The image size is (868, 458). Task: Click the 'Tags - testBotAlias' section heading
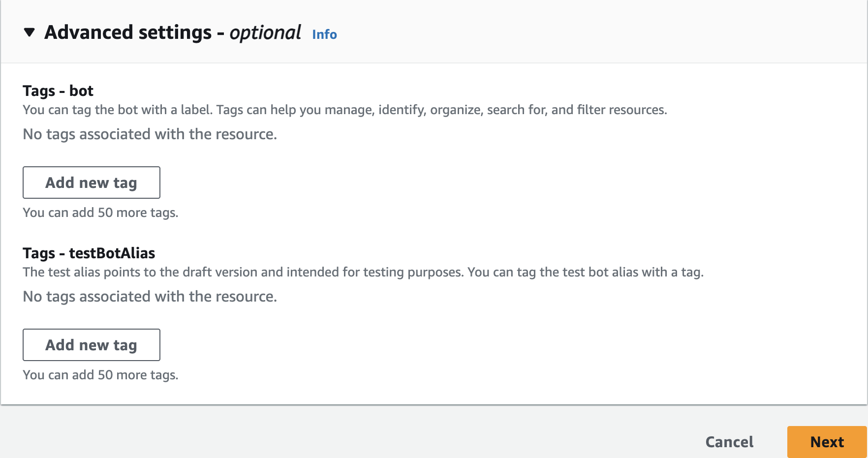pos(89,253)
